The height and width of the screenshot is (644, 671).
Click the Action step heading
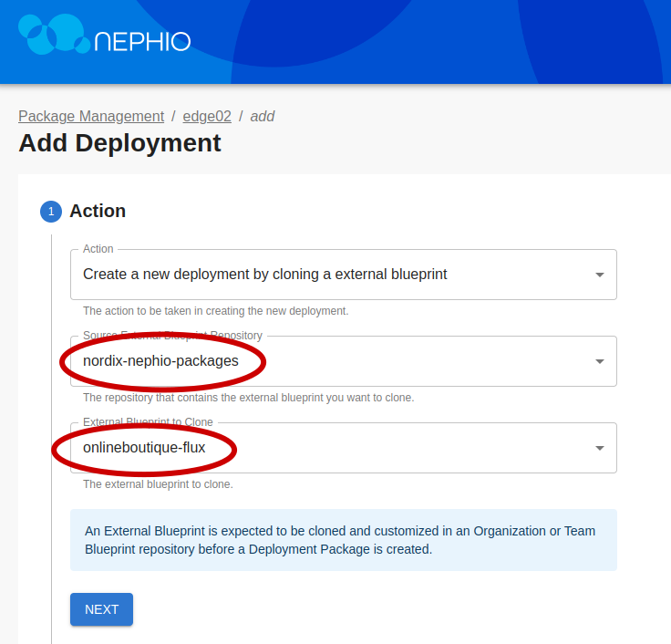point(98,211)
